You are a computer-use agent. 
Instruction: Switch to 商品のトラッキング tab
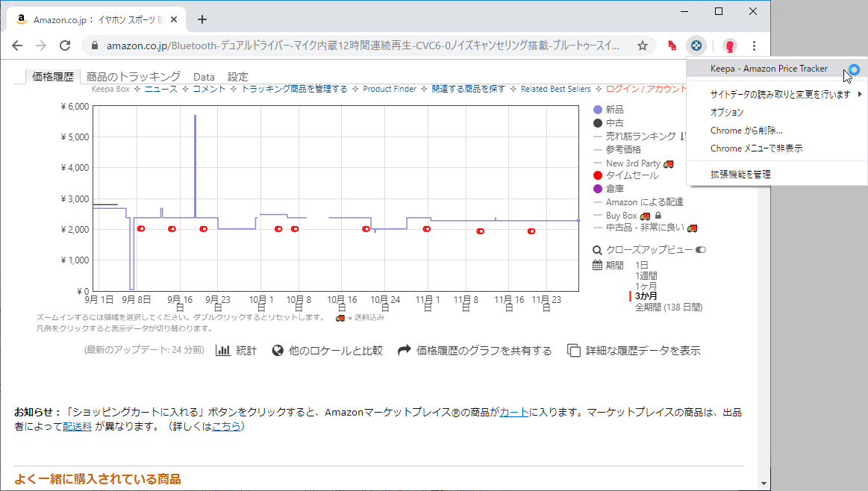click(134, 76)
